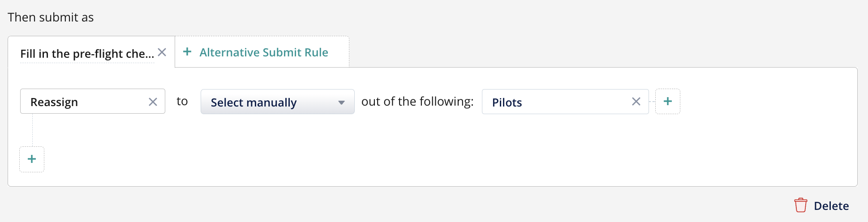Open the Reassign action selector
This screenshot has height=222, width=868.
click(85, 102)
